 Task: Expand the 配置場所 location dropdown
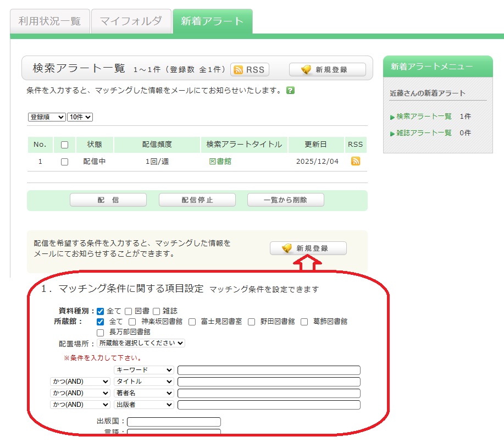tap(141, 343)
